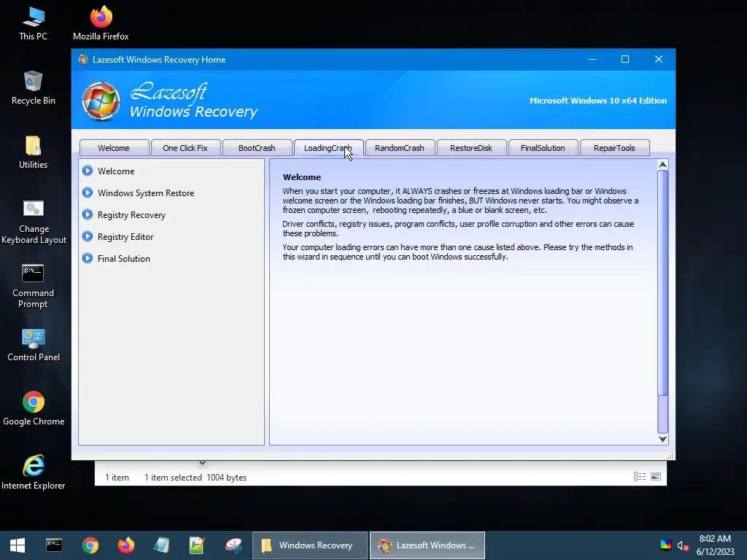Select the Google Chrome desktop icon

tap(34, 408)
